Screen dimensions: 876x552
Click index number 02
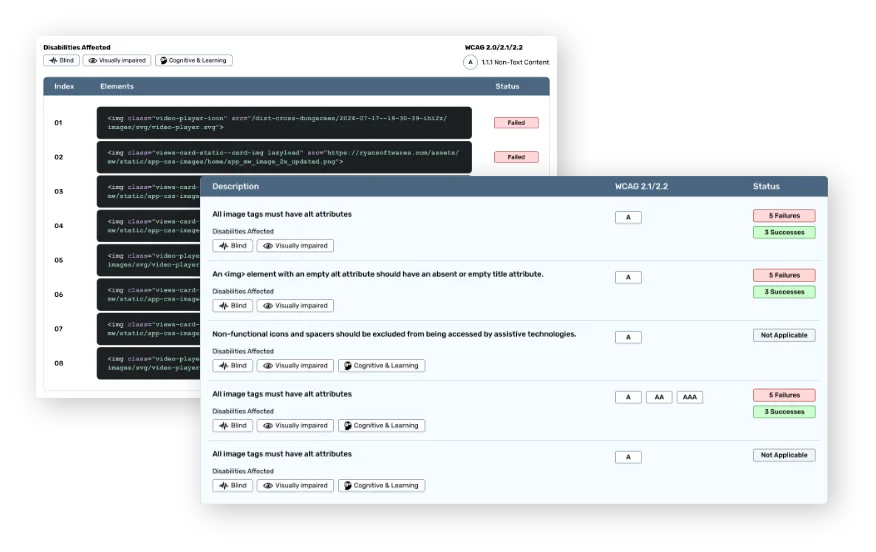click(59, 157)
